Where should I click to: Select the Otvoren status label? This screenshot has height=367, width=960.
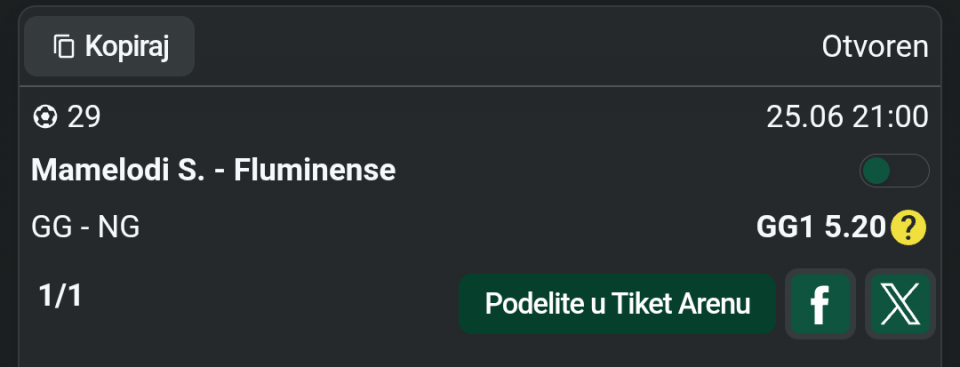[875, 47]
